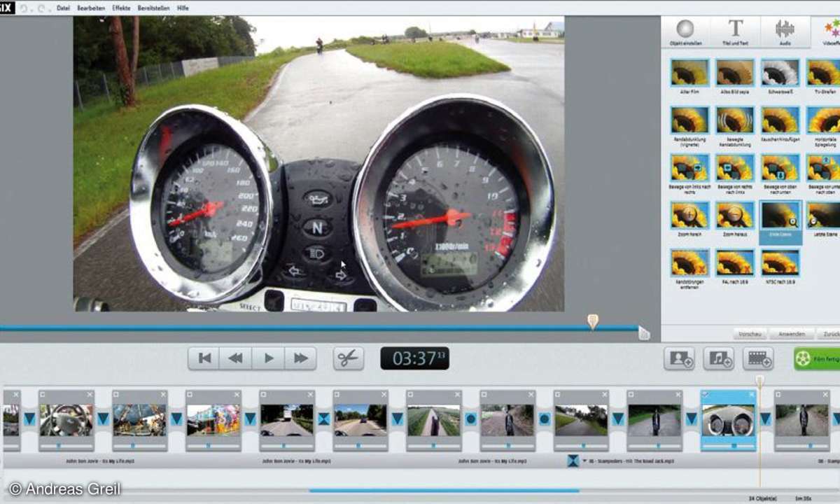Apply the Zoom heraus effect
The image size is (840, 504).
[735, 216]
